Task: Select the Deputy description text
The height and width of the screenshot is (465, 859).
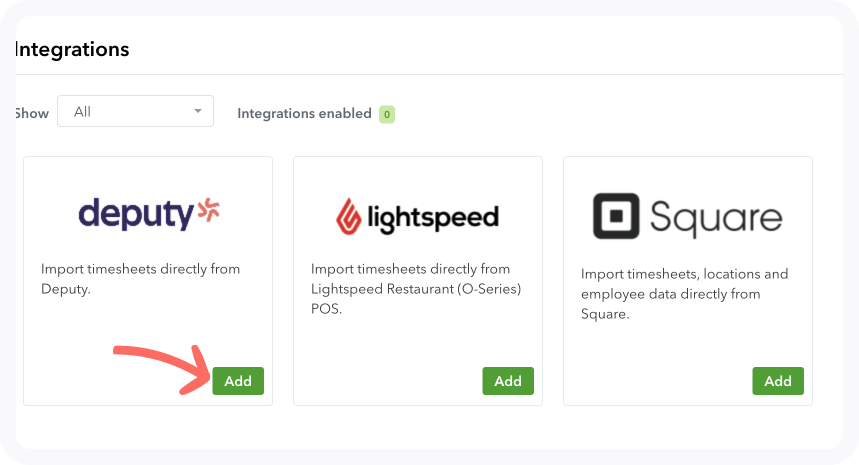Action: pos(140,279)
